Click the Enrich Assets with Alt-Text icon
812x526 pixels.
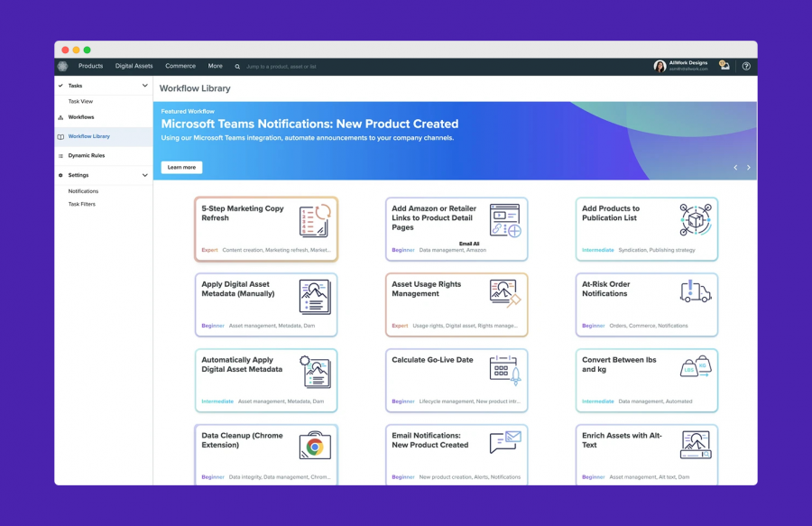[696, 445]
